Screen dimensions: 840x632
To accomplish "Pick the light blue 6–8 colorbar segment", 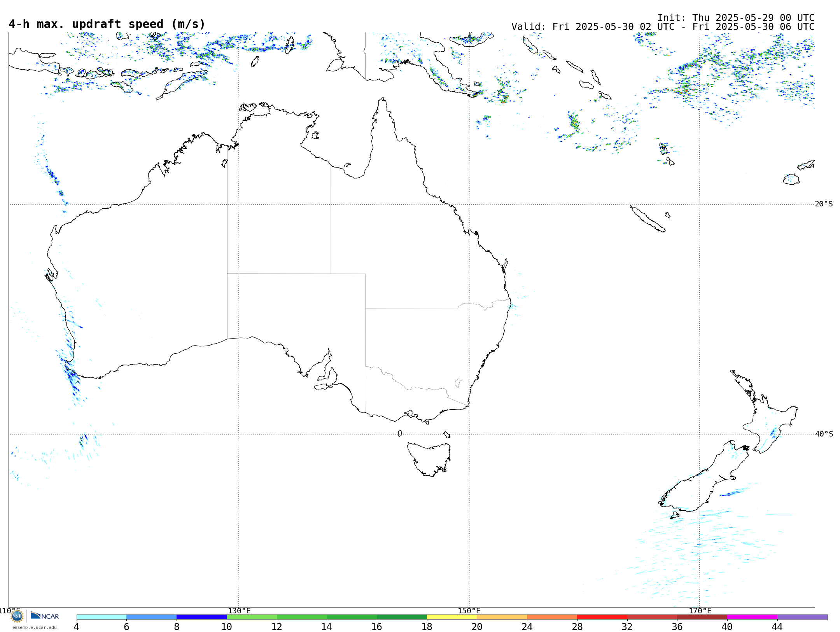I will point(152,617).
